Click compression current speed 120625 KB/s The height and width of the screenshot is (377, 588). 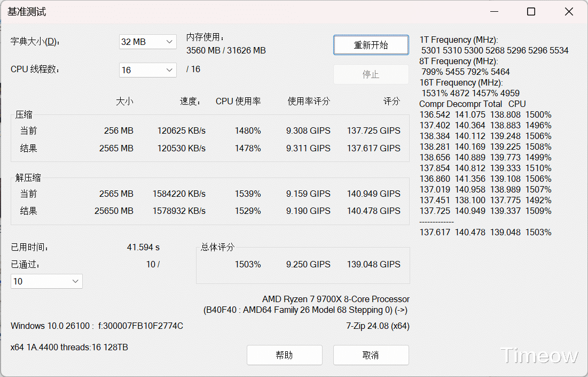point(182,130)
